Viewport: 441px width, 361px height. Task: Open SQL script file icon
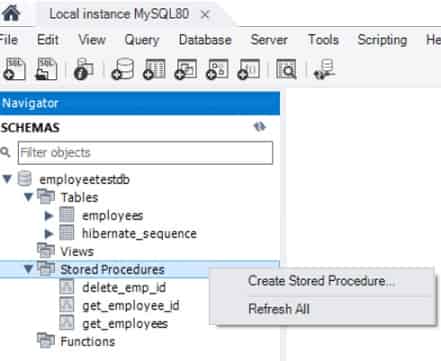[46, 69]
